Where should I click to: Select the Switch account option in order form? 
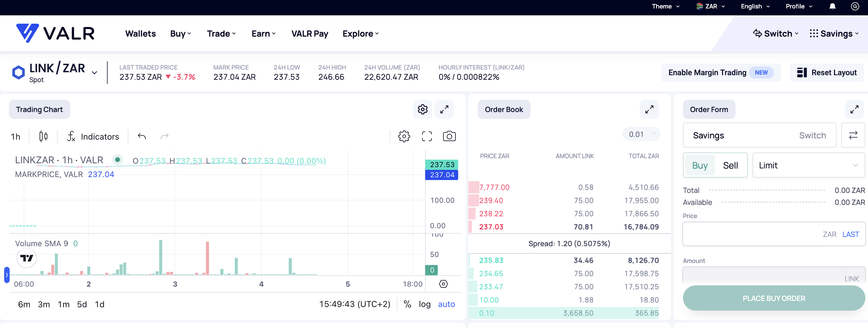812,135
